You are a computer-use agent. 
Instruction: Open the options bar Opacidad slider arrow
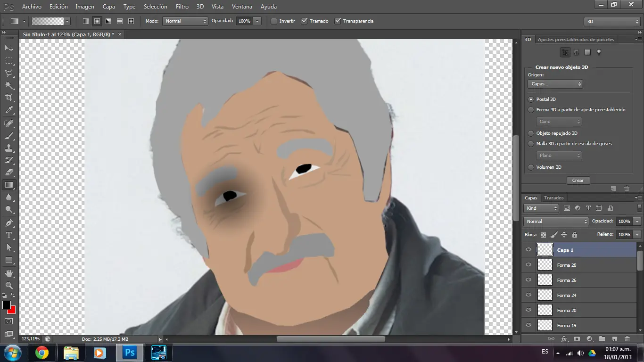(x=257, y=21)
